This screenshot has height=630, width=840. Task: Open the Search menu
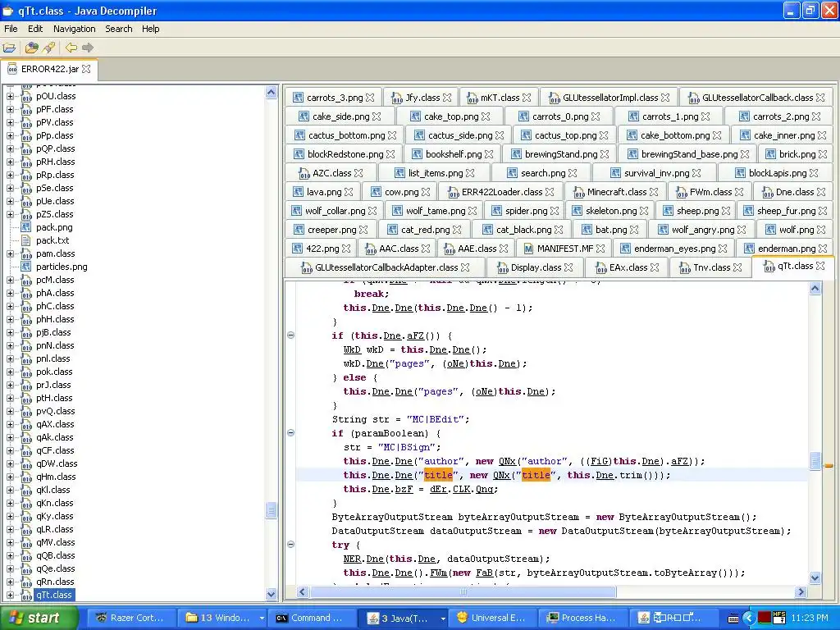pos(118,29)
